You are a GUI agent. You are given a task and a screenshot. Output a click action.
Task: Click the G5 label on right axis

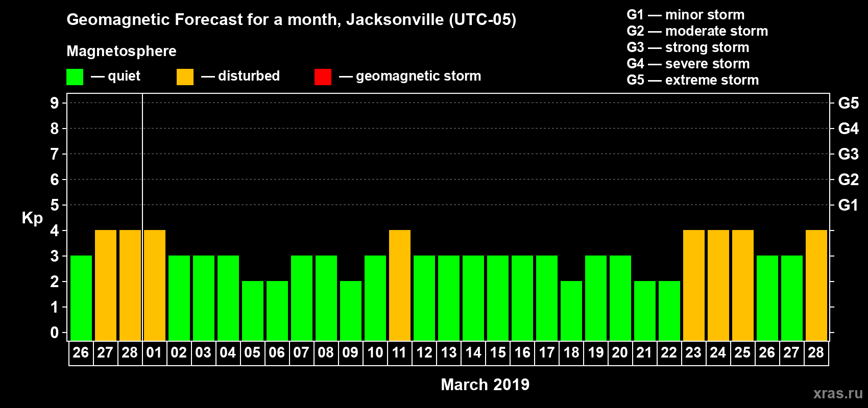(848, 103)
